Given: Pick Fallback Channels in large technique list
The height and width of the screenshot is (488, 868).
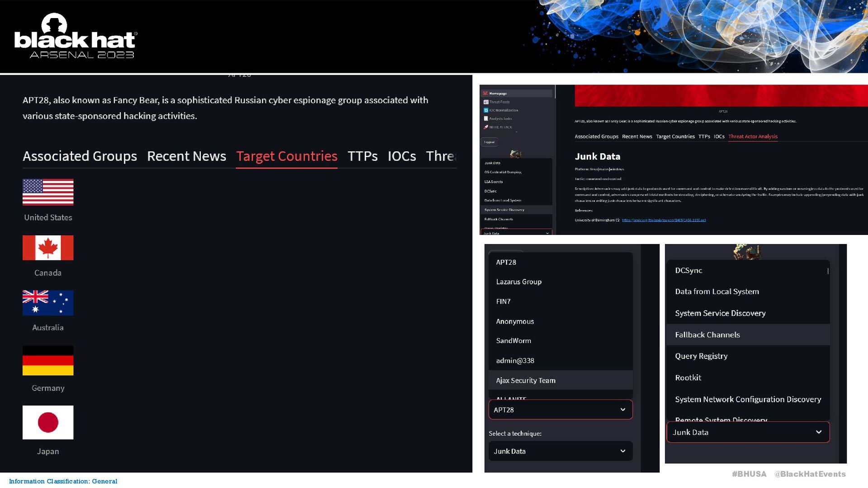Looking at the screenshot, I should [x=748, y=335].
